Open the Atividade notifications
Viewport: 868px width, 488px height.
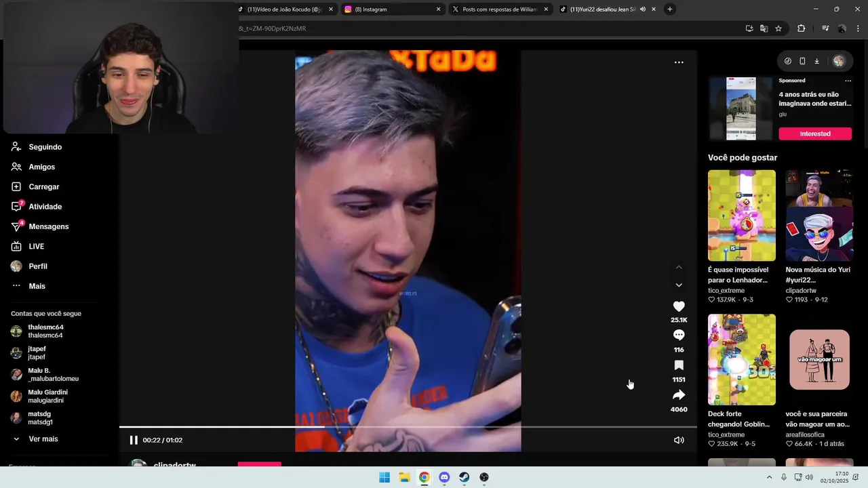click(45, 207)
